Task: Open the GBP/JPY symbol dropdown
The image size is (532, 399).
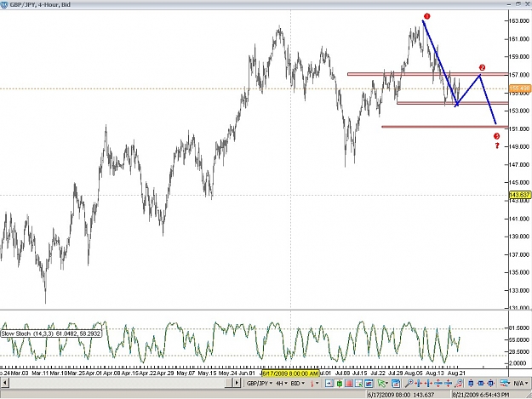Action: click(260, 383)
